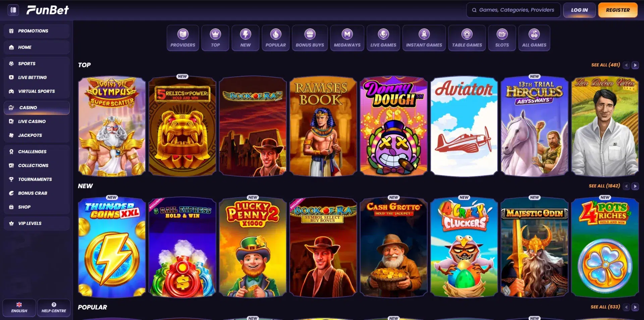The image size is (644, 320).
Task: Show previous games in the NEW row
Action: [x=626, y=186]
